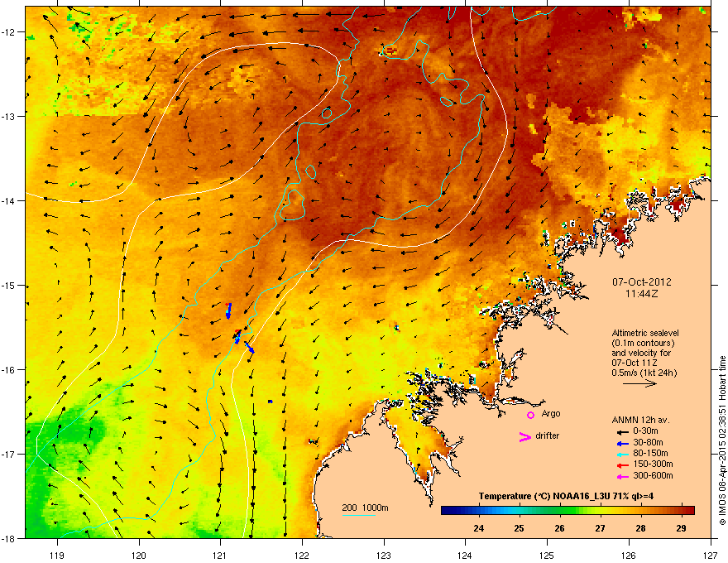Image resolution: width=728 pixels, height=563 pixels.
Task: Click the latitude -16 axis label
Action: [9, 370]
